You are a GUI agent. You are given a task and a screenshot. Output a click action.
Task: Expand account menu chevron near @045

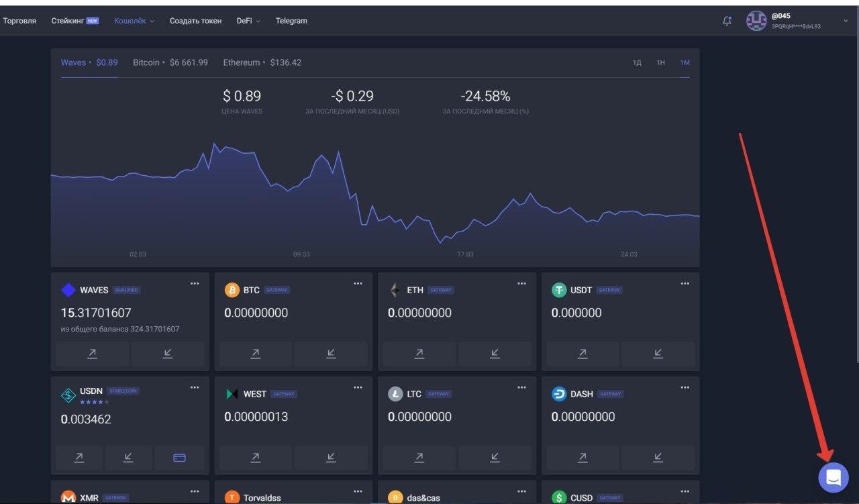click(846, 21)
